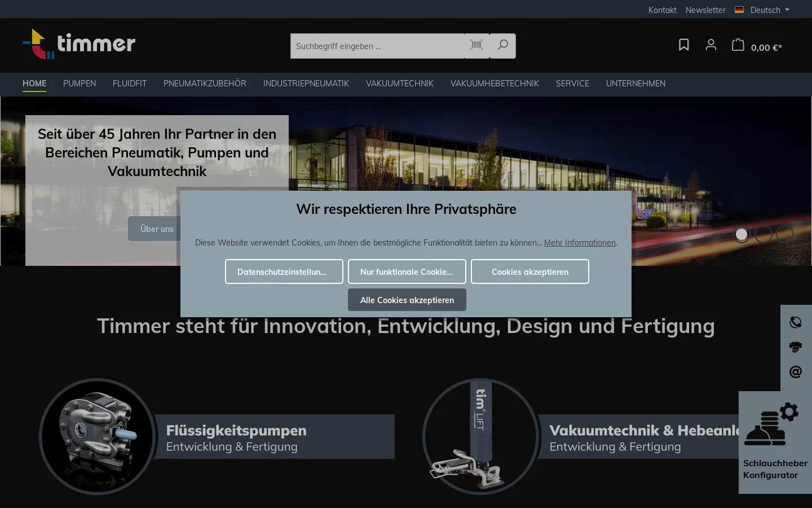Click the German flag icon
Viewport: 812px width, 508px height.
point(739,10)
